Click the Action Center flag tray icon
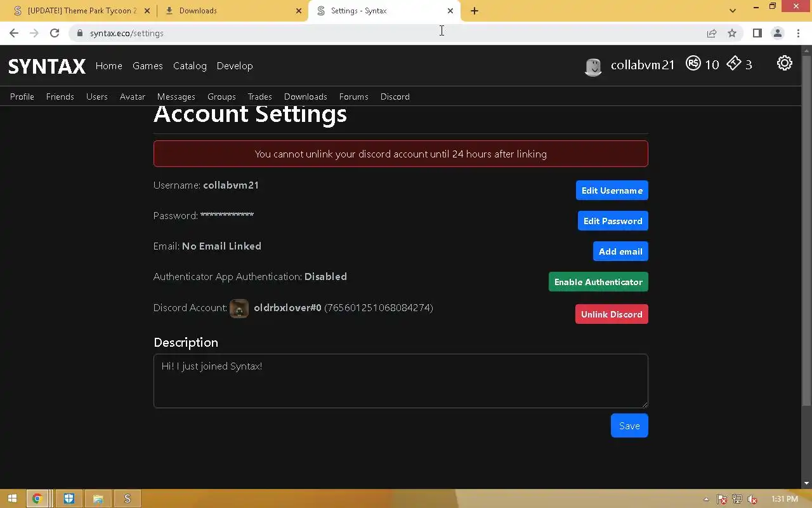The image size is (812, 508). pyautogui.click(x=722, y=499)
